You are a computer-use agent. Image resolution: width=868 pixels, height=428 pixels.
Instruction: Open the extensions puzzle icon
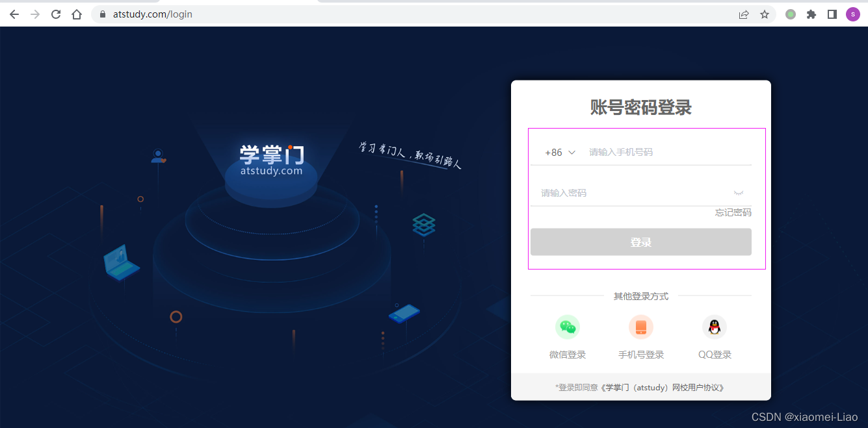click(x=811, y=14)
